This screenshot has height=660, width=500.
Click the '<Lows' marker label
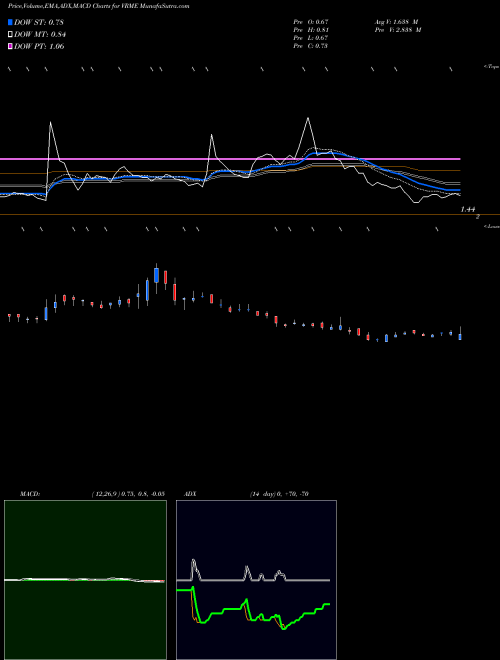(x=492, y=226)
